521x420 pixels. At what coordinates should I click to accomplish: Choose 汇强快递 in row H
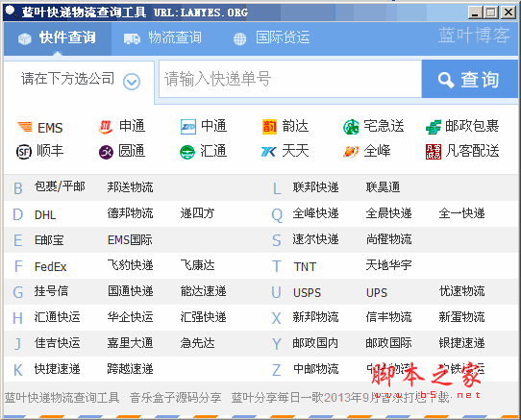point(204,317)
